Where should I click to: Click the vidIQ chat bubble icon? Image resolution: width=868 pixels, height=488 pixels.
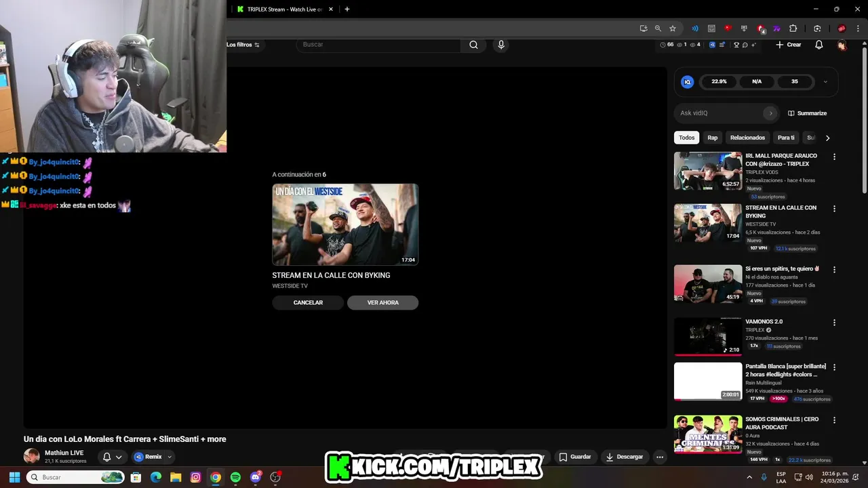click(745, 45)
